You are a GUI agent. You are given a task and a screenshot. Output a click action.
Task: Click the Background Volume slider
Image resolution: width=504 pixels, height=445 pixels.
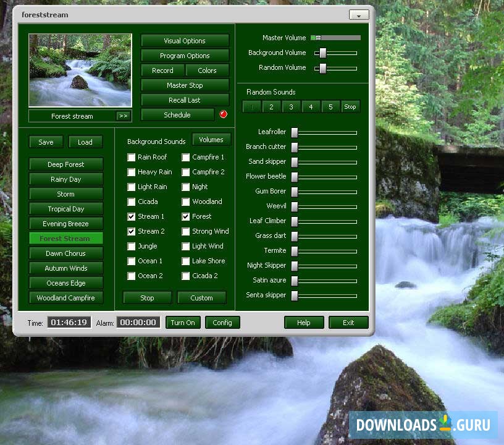coord(335,53)
